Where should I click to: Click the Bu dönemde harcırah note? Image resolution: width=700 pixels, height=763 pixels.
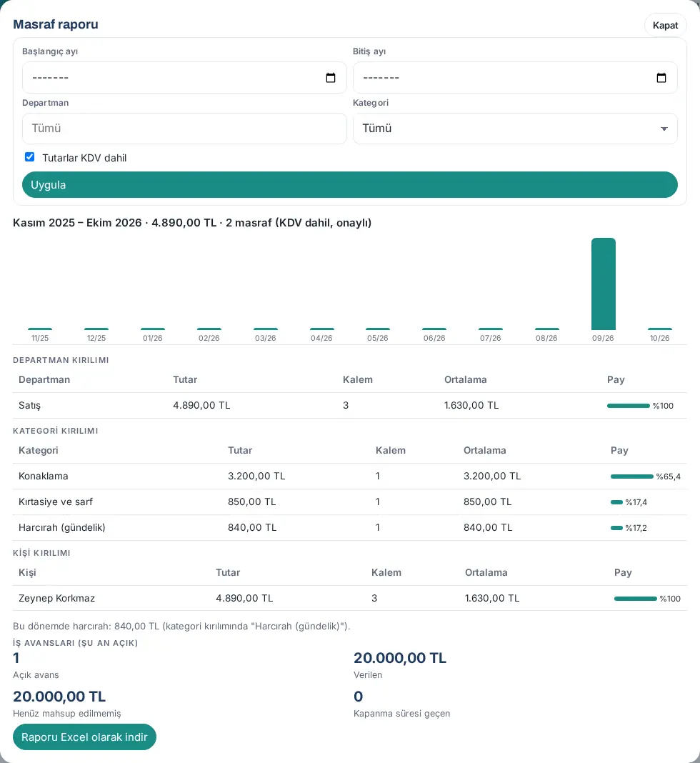coord(181,627)
